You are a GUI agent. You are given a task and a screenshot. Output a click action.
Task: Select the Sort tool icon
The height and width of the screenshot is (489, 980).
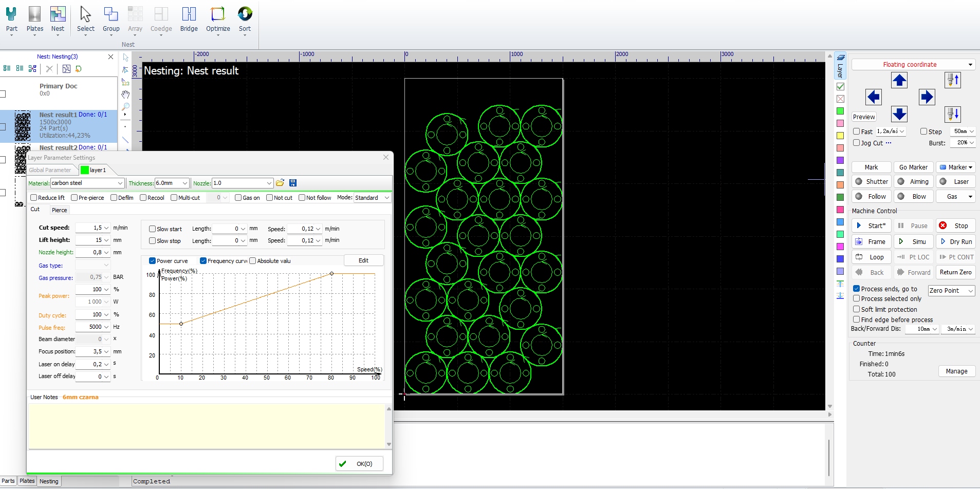pyautogui.click(x=245, y=14)
